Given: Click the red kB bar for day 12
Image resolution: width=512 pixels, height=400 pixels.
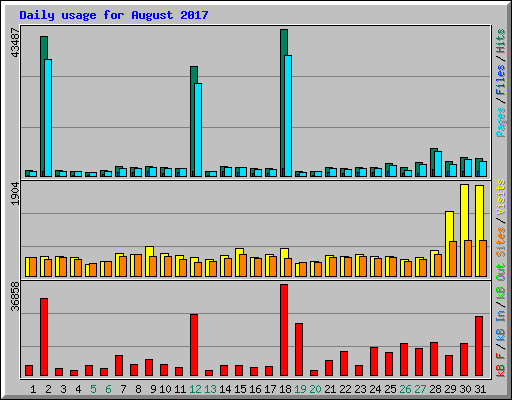Looking at the screenshot, I should coord(194,345).
